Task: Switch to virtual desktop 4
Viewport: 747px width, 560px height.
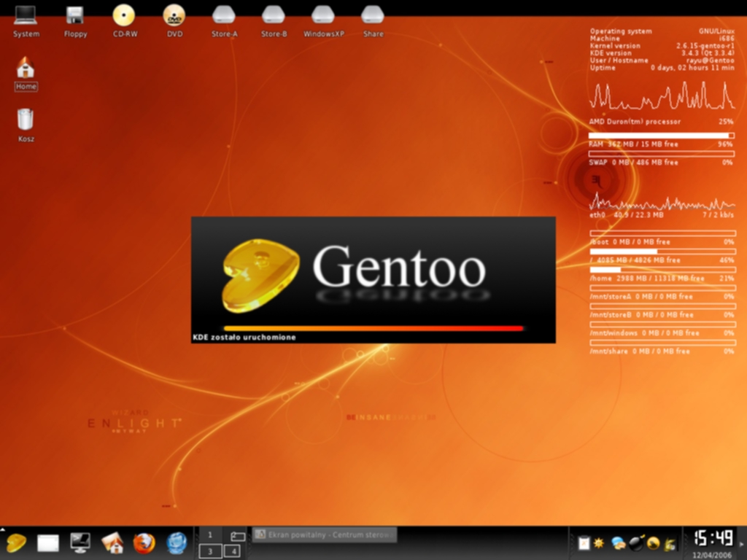Action: 234,551
